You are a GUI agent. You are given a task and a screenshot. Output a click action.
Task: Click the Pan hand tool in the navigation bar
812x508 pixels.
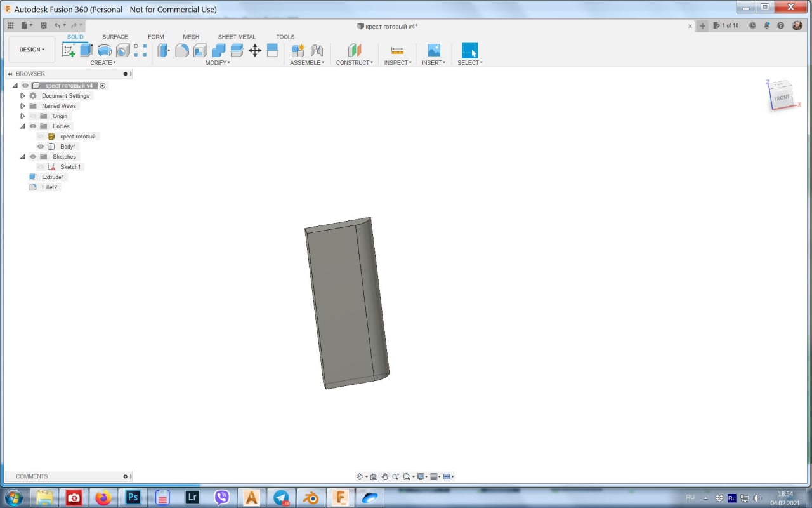click(x=384, y=476)
